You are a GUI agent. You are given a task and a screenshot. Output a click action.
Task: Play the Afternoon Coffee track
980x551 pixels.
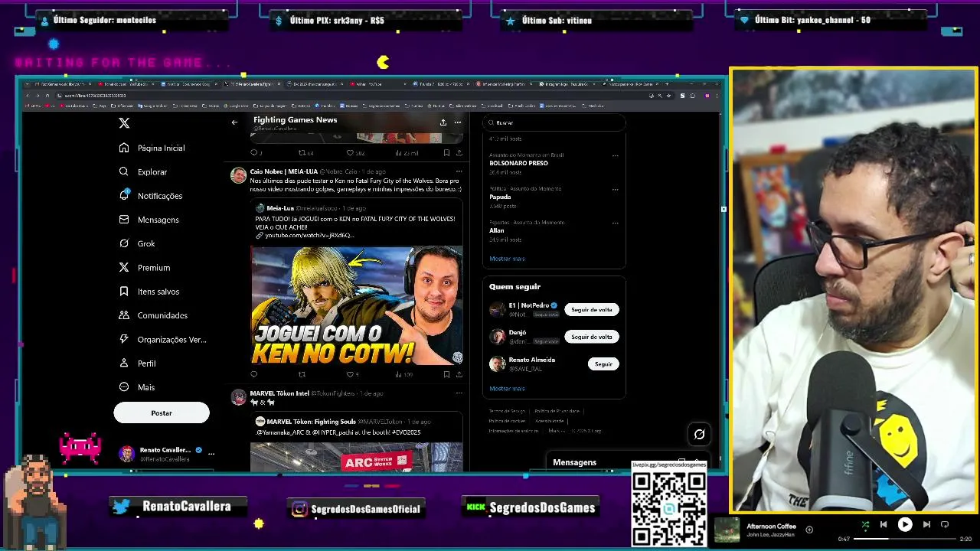(905, 525)
